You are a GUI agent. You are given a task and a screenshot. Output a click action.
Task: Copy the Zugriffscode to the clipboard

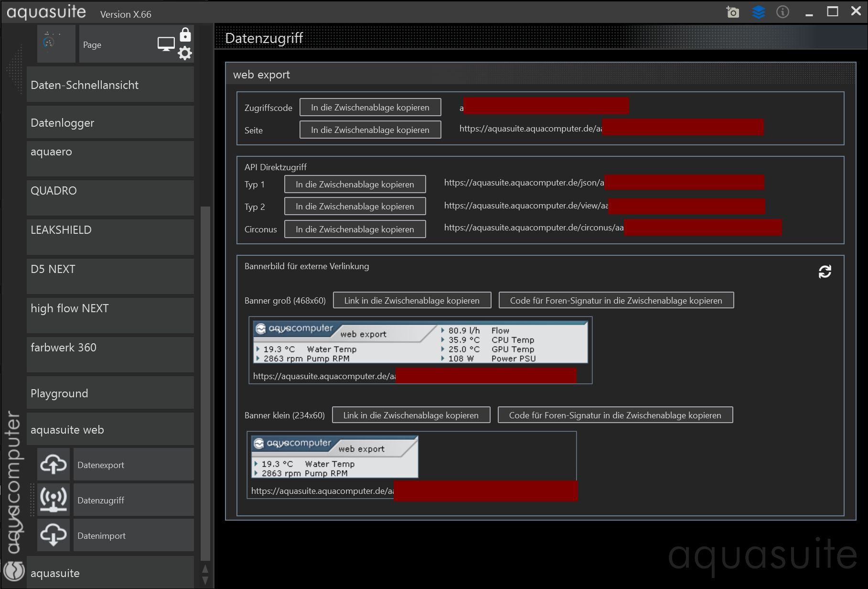click(x=370, y=107)
